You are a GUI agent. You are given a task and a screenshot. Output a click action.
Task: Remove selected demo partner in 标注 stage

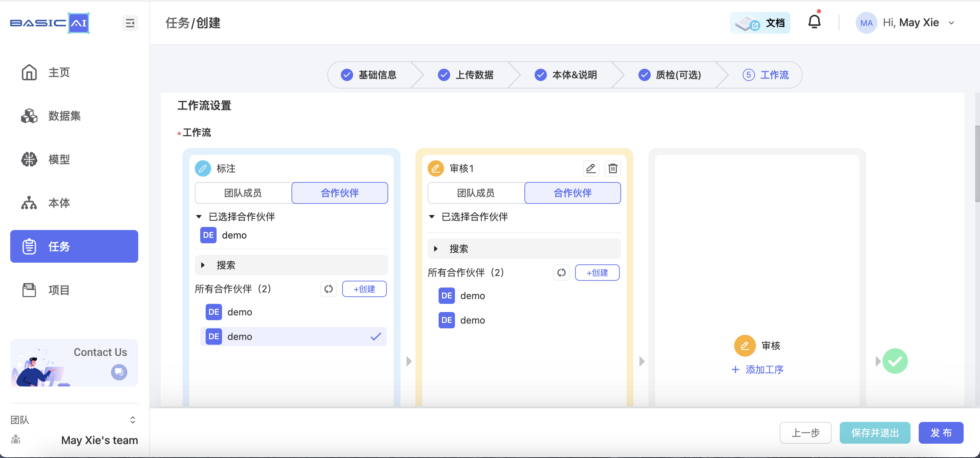pos(224,235)
